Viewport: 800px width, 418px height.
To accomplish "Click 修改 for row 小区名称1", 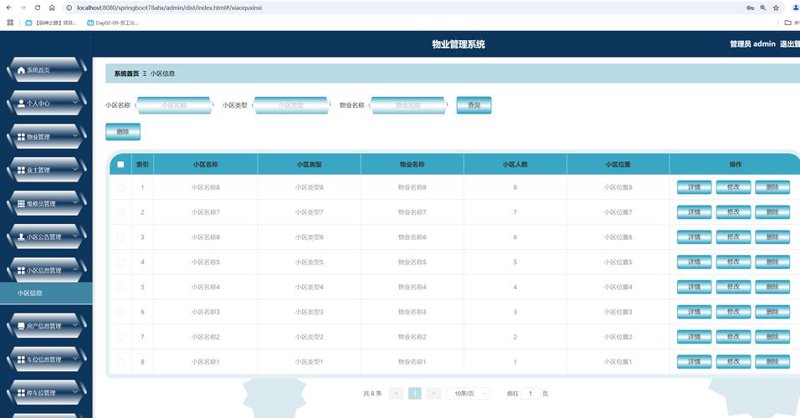I will coord(733,362).
